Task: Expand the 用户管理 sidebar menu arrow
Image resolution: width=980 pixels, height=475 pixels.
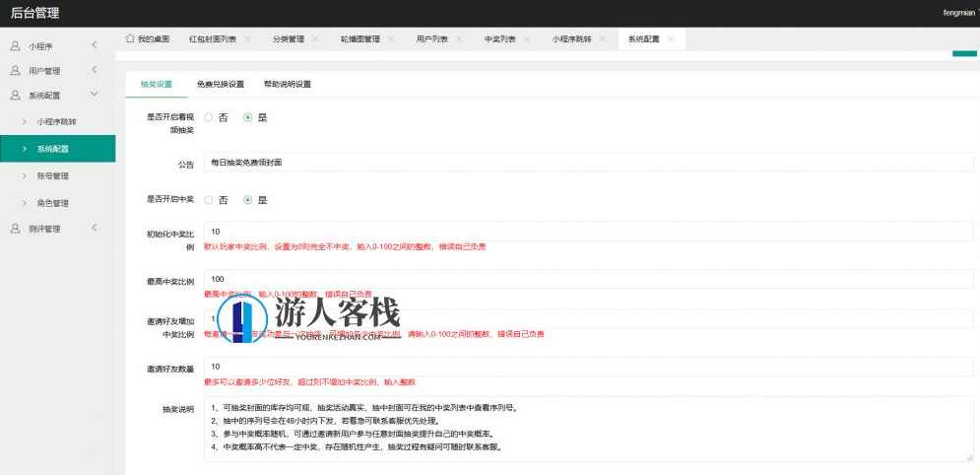Action: coord(95,70)
